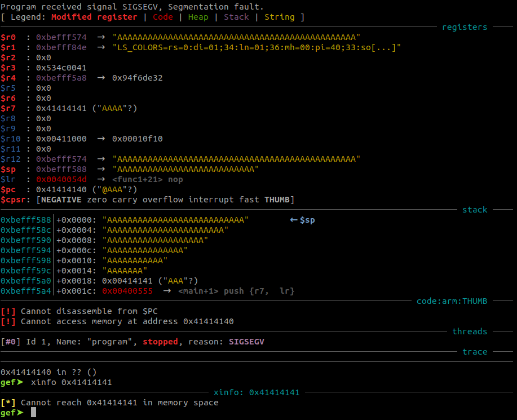
Task: Click the $r0 register name
Action: 8,37
